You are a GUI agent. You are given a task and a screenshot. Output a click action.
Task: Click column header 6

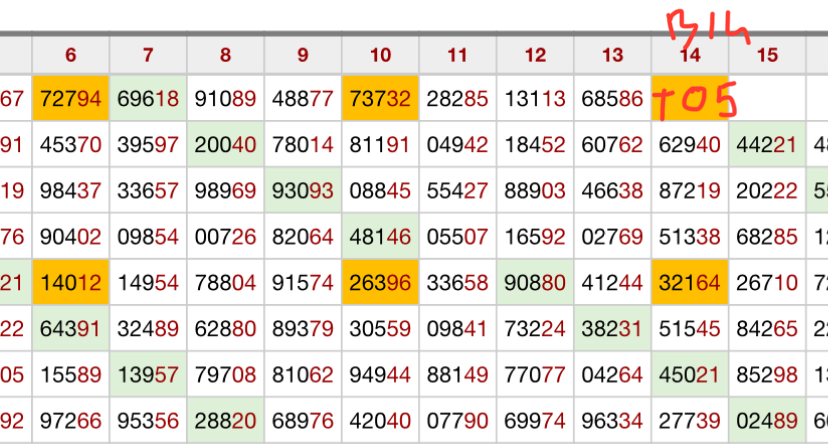(70, 55)
